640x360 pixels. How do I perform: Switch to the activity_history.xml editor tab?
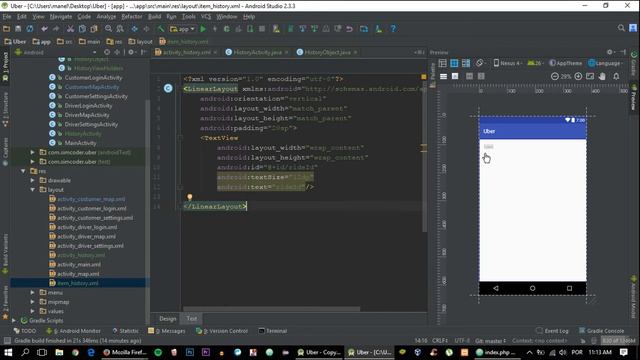[187, 52]
